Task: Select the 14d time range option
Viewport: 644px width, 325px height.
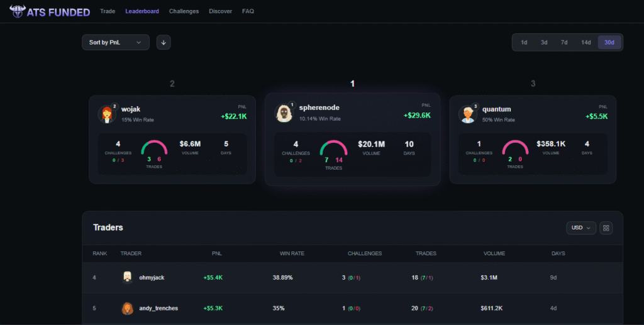Action: [586, 42]
